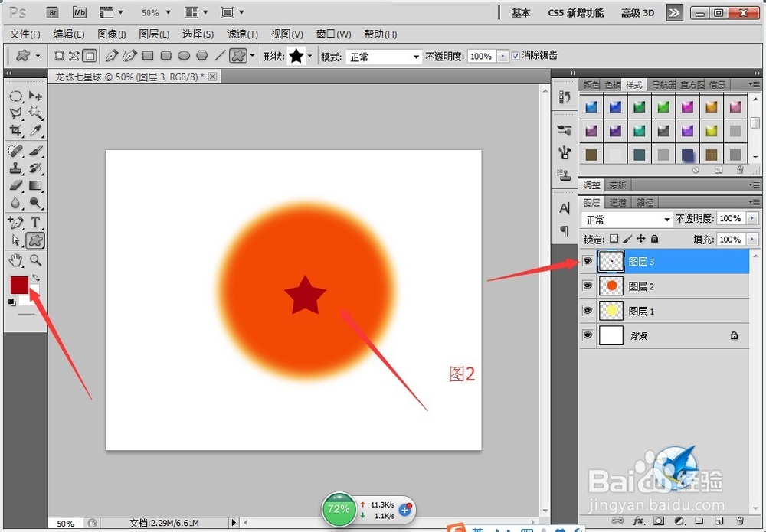Image resolution: width=766 pixels, height=532 pixels.
Task: Select the Path Selection tool
Action: pos(15,240)
